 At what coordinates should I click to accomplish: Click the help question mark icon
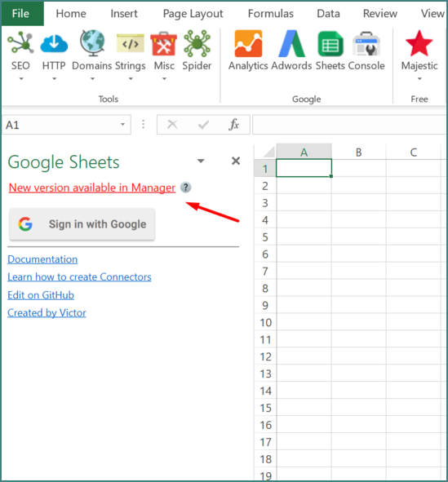tap(185, 188)
